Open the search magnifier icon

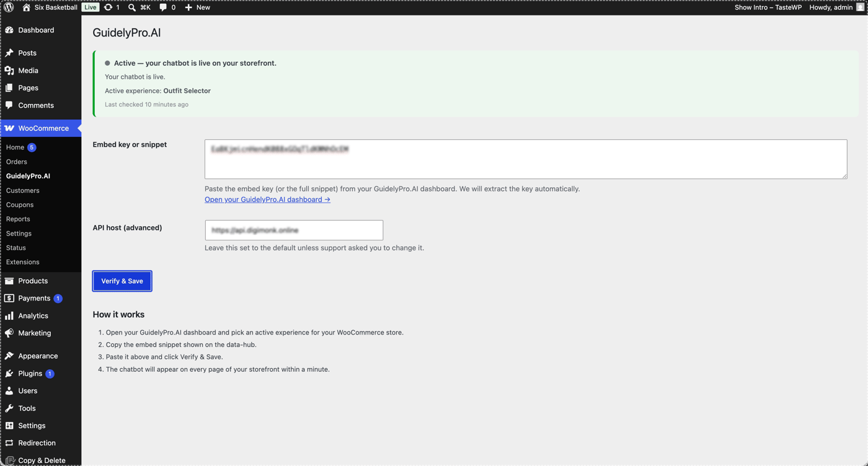point(132,7)
